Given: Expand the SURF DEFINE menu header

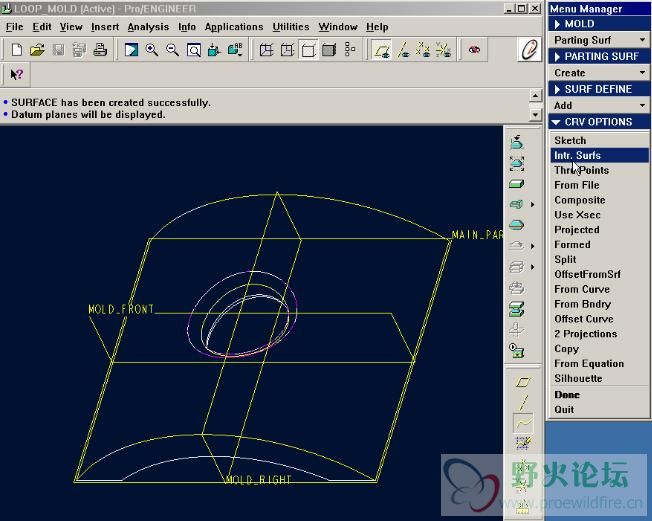Looking at the screenshot, I should point(598,89).
